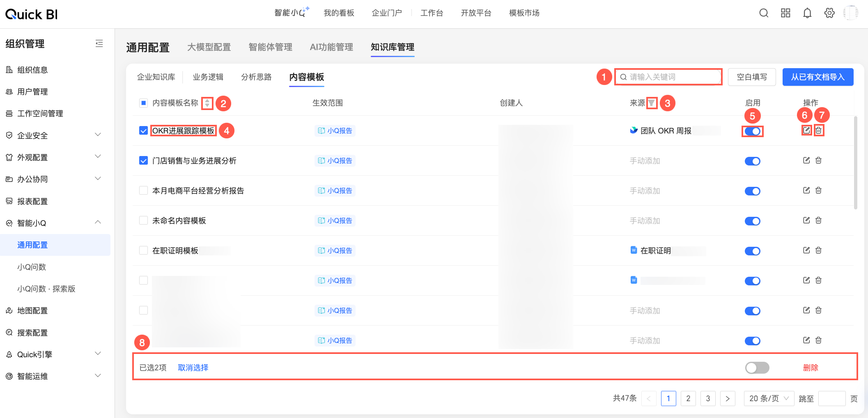This screenshot has height=418, width=868.
Task: Collapse the 组织管理 sidebar
Action: pos(99,44)
